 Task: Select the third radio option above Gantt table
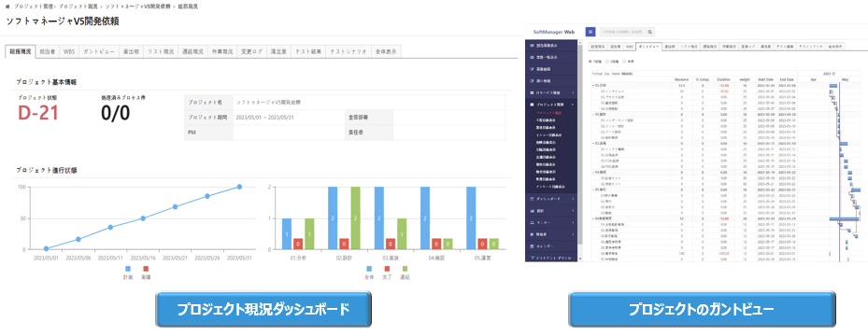click(x=625, y=62)
